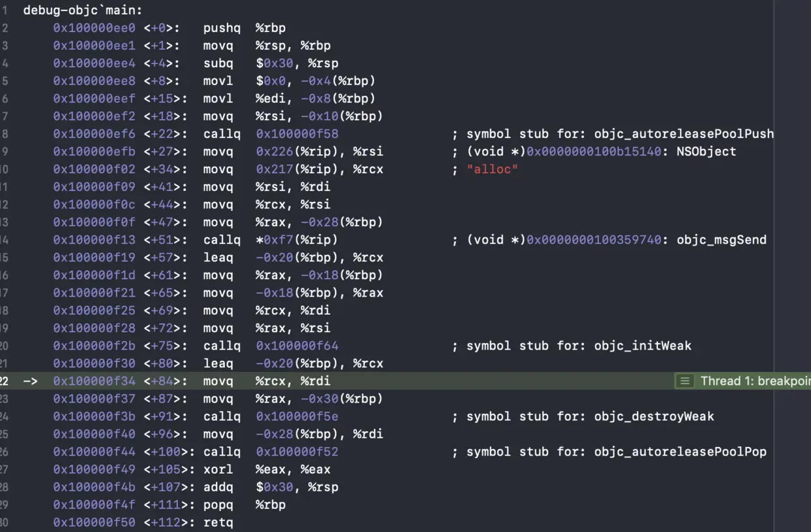Click the objc_destroyWeak comment
This screenshot has width=811, height=532.
(654, 416)
